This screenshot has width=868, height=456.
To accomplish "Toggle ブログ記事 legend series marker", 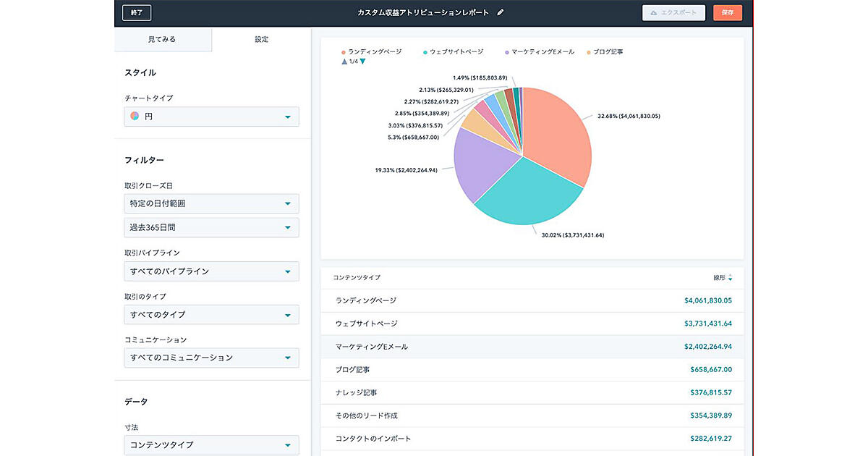I will pyautogui.click(x=589, y=52).
